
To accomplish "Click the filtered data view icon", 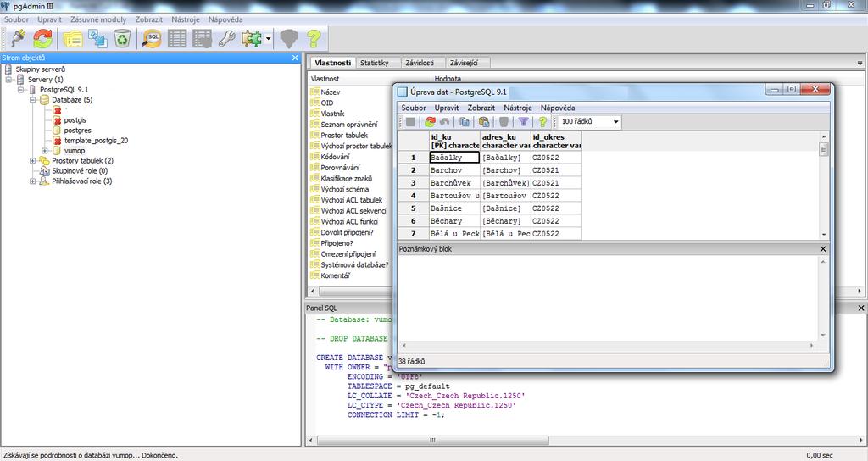I will tap(202, 39).
